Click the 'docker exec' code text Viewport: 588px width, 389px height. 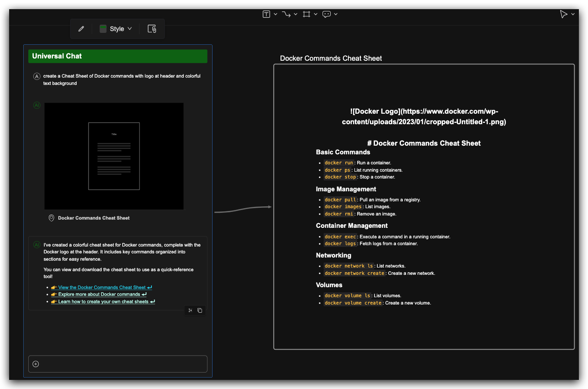(x=340, y=237)
